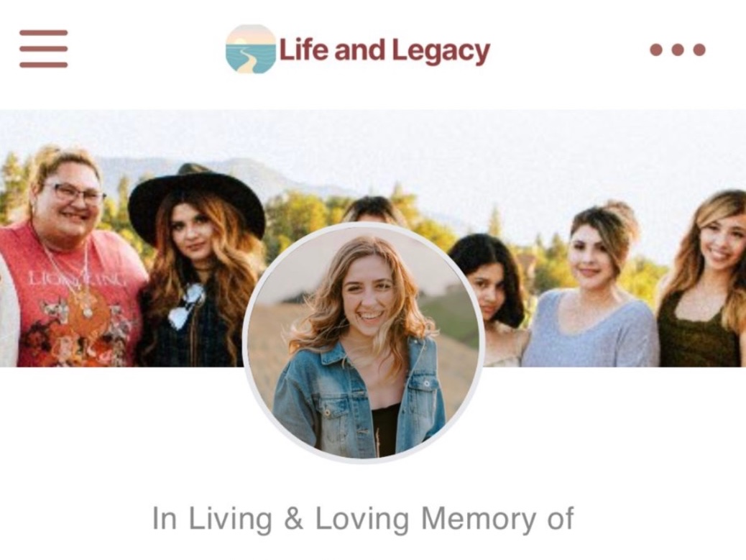
Task: Click the eyeglasses on woman in pink shirt
Action: (74, 193)
